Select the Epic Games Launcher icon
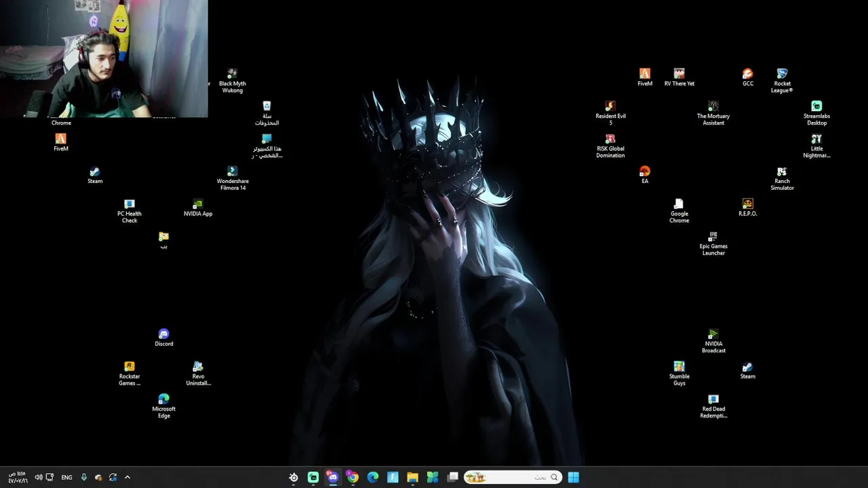868x488 pixels. point(713,243)
